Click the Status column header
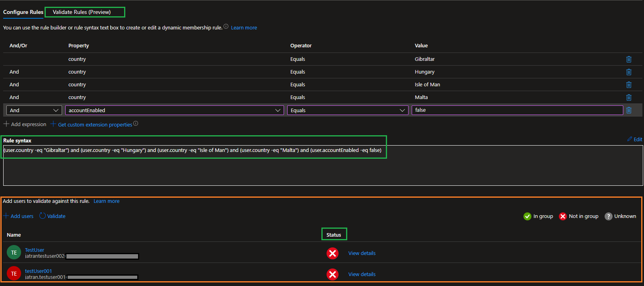The image size is (644, 286). point(334,235)
